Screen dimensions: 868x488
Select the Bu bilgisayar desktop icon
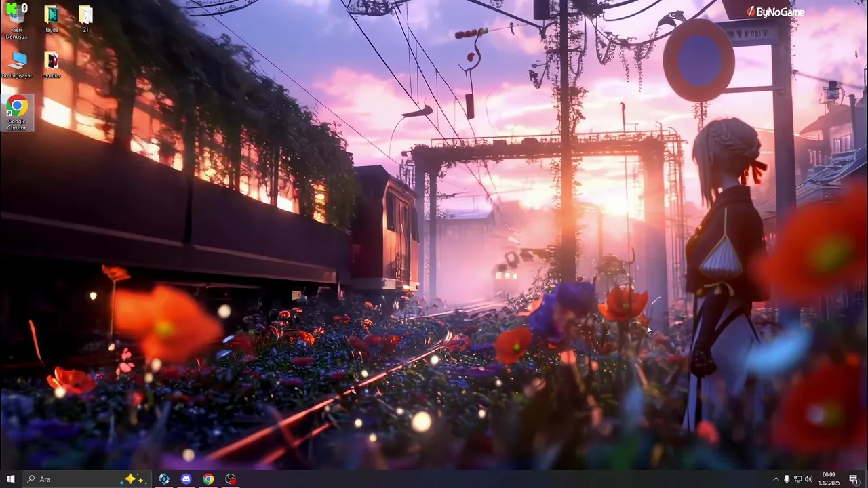[17, 65]
